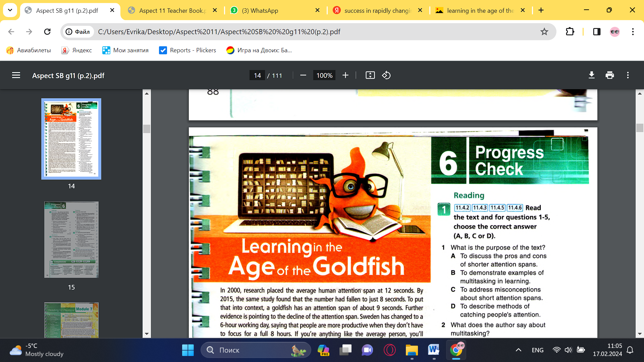Viewport: 644px width, 362px height.
Task: Click the page number input field
Action: point(257,75)
